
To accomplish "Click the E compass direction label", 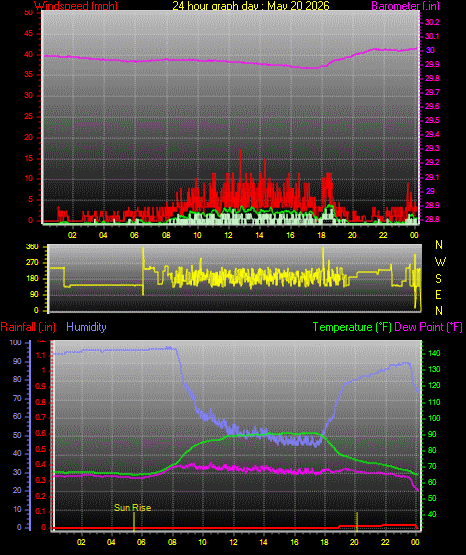I will coord(438,294).
